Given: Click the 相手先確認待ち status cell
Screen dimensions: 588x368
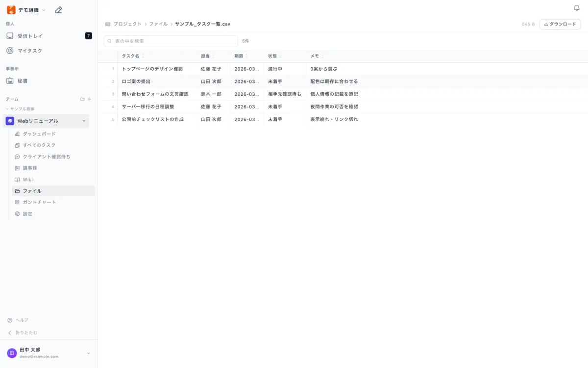Looking at the screenshot, I should [285, 94].
